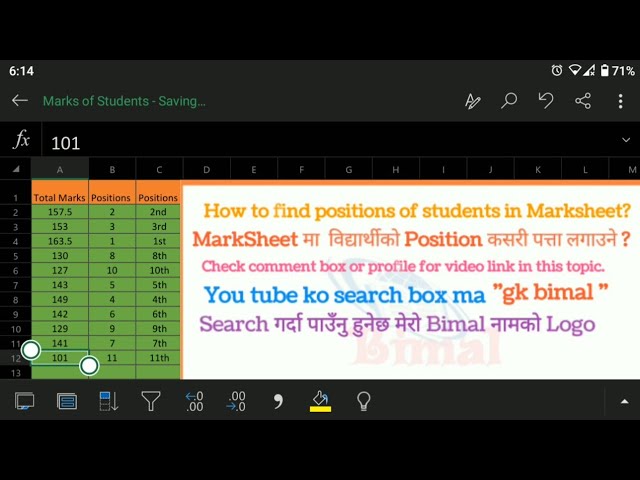Open the three-dot overflow menu
This screenshot has height=480, width=640.
tap(620, 101)
